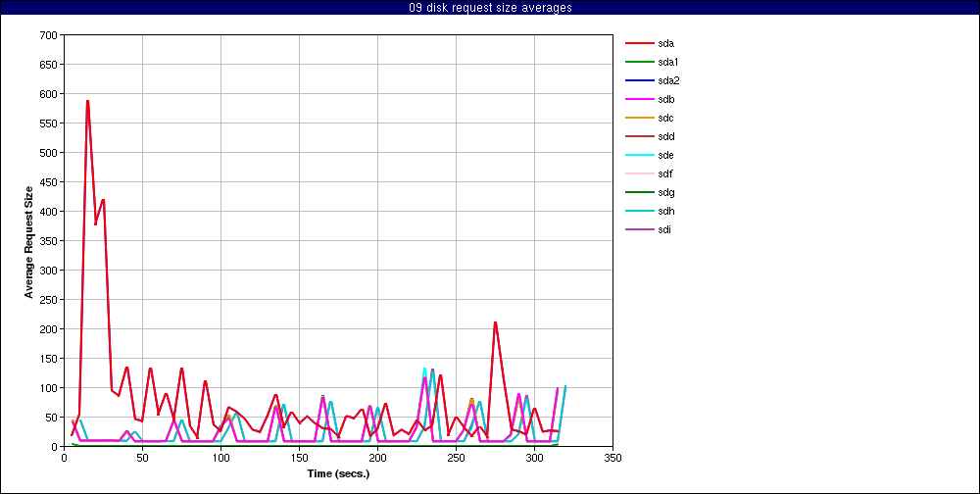Click the blue sda2 legend line swatch
This screenshot has height=494, width=980.
point(639,80)
